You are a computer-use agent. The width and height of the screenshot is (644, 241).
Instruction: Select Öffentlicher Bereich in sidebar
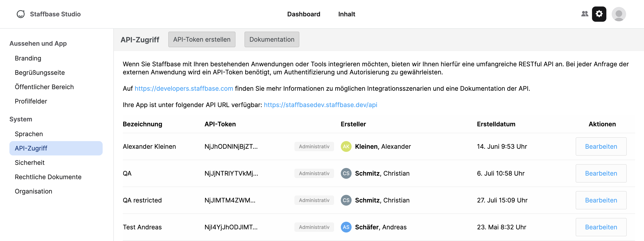coord(44,87)
